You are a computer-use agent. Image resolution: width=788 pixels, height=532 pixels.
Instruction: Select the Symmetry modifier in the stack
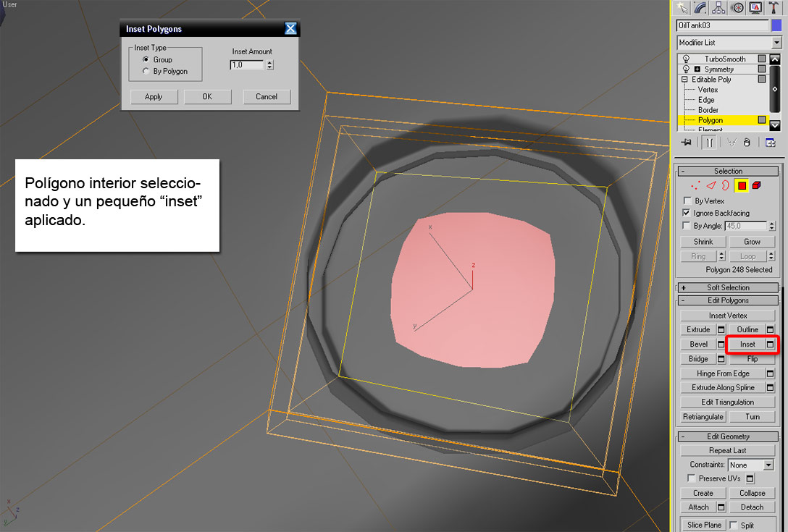pyautogui.click(x=718, y=69)
